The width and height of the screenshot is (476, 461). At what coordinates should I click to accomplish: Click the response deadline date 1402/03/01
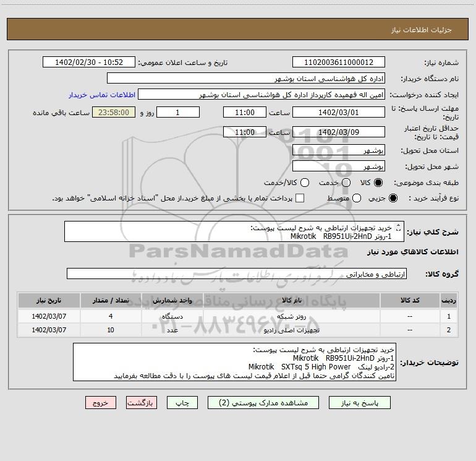coord(339,112)
